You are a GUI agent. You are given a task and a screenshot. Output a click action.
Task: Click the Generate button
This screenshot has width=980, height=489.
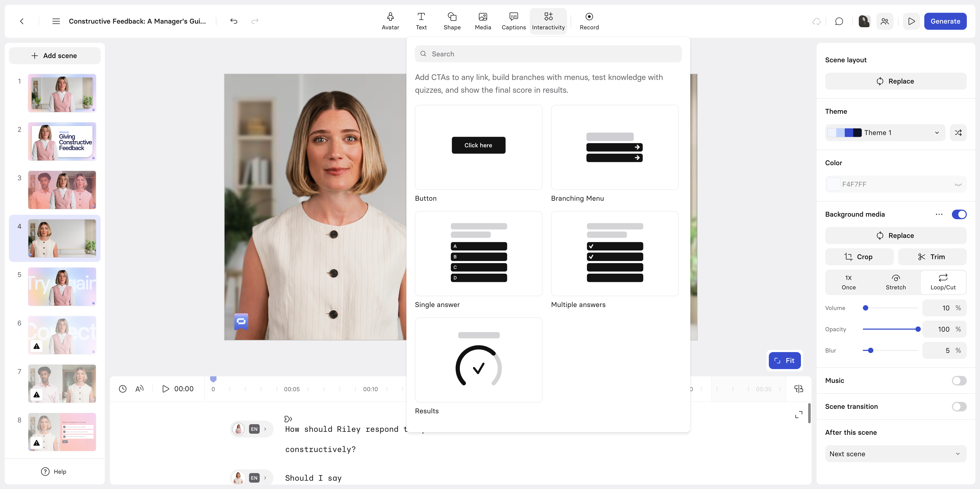pyautogui.click(x=945, y=21)
